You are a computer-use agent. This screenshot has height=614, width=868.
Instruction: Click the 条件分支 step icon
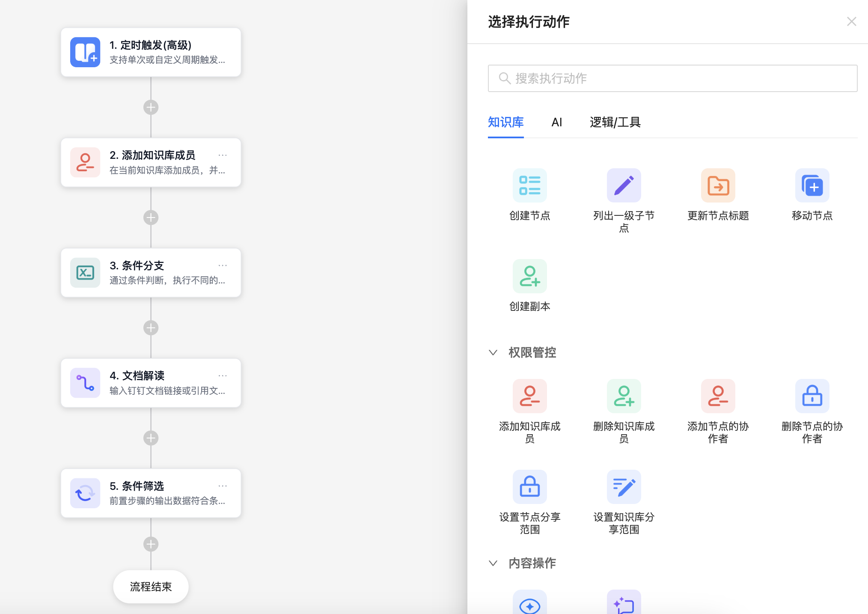click(x=85, y=273)
